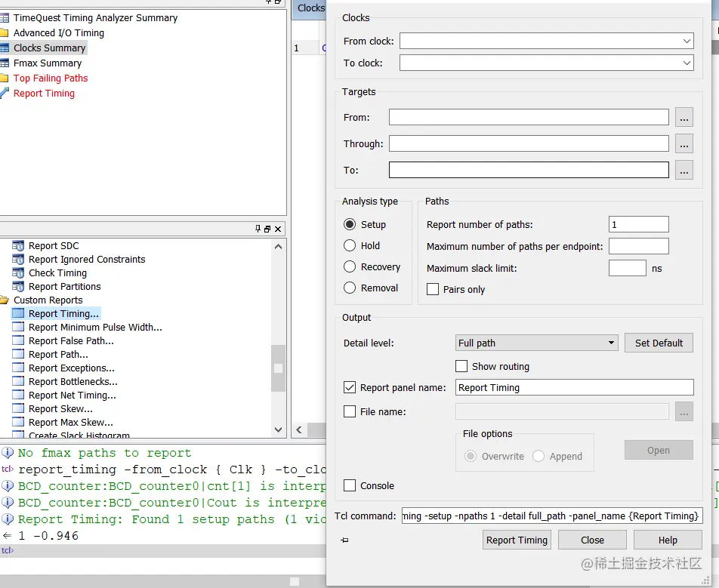Click the Report Max Skew icon
The width and height of the screenshot is (719, 588).
tap(18, 423)
